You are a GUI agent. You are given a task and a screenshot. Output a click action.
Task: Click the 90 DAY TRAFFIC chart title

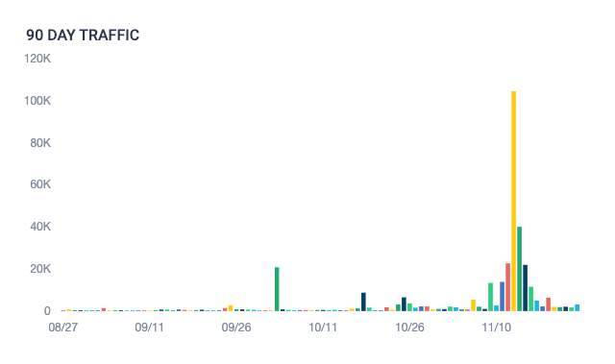(x=83, y=36)
